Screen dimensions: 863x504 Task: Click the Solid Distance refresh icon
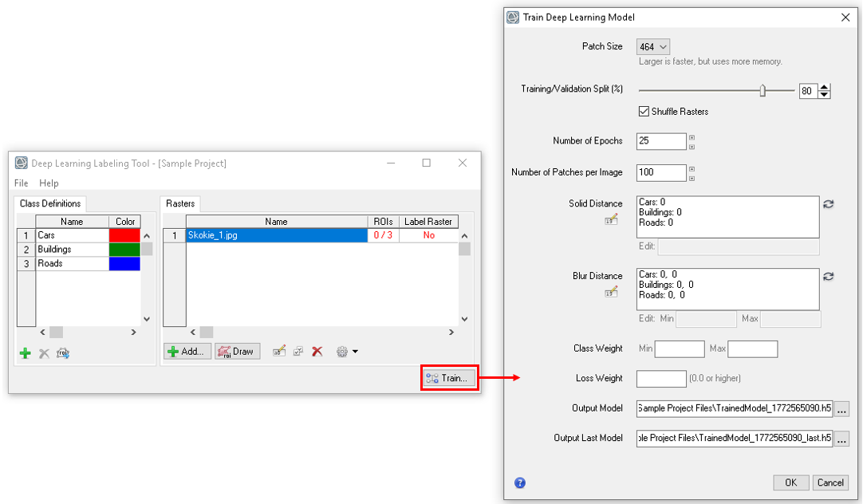[x=828, y=204]
